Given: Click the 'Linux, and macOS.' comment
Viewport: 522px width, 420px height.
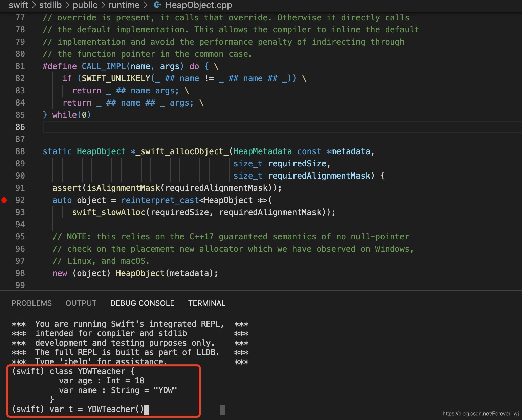Looking at the screenshot, I should (x=101, y=261).
